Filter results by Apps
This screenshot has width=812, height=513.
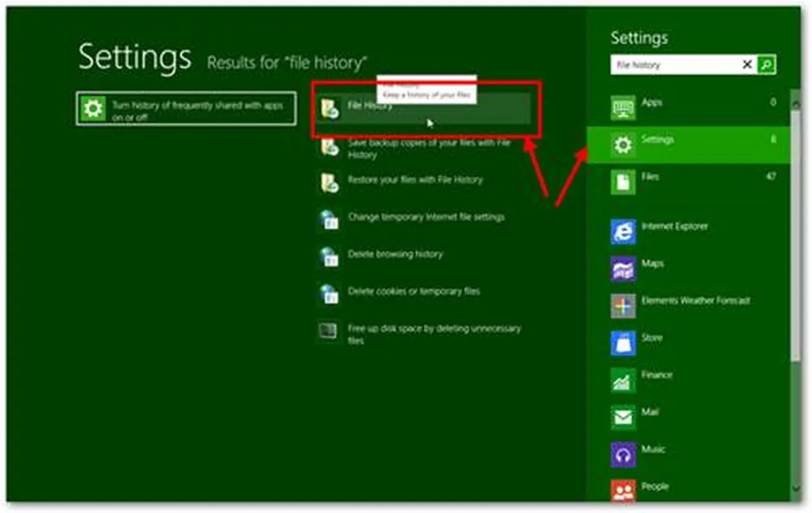(x=688, y=108)
